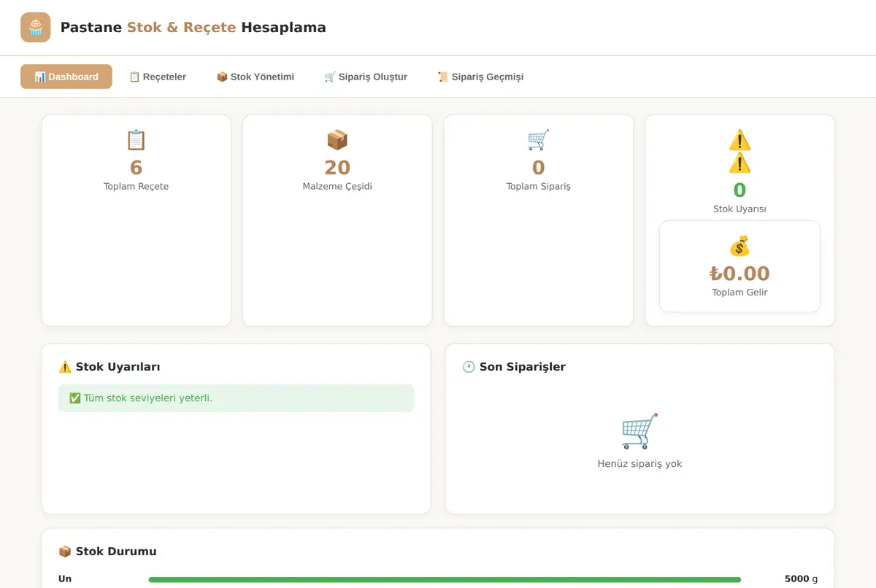The width and height of the screenshot is (876, 588).
Task: Click the ₺0.00 revenue amount
Action: click(x=739, y=274)
